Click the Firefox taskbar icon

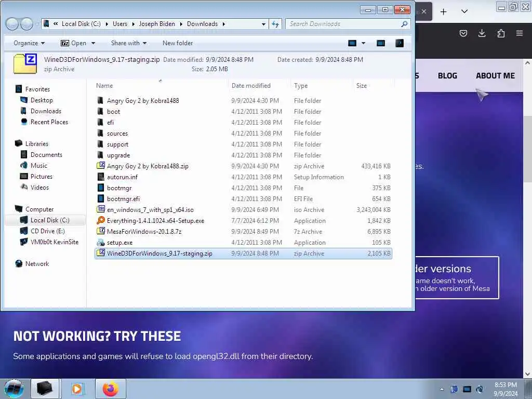pos(111,389)
